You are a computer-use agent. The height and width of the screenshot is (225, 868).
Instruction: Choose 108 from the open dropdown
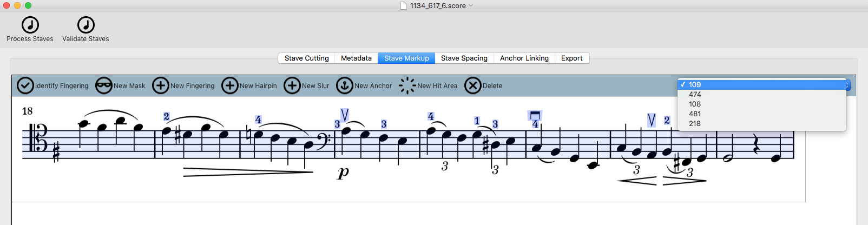pyautogui.click(x=695, y=104)
